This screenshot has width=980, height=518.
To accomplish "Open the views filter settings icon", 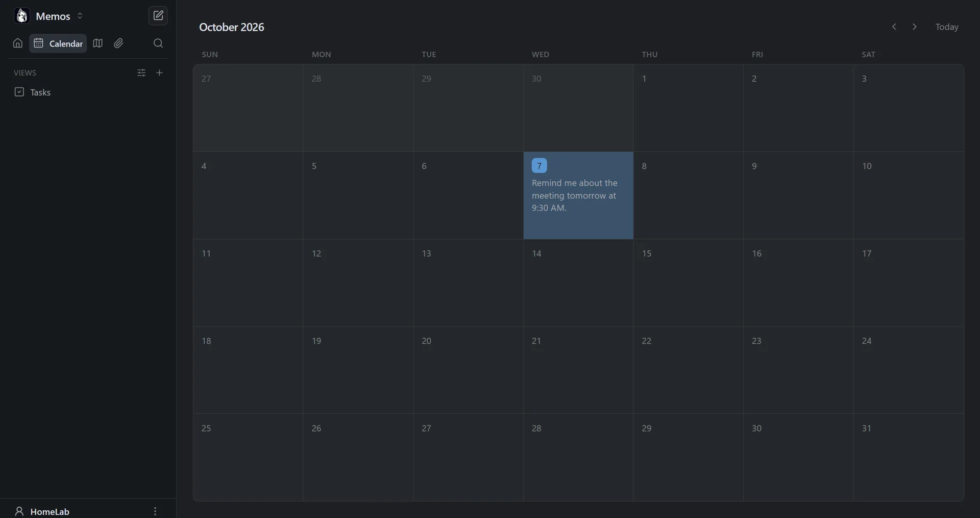I will [141, 73].
